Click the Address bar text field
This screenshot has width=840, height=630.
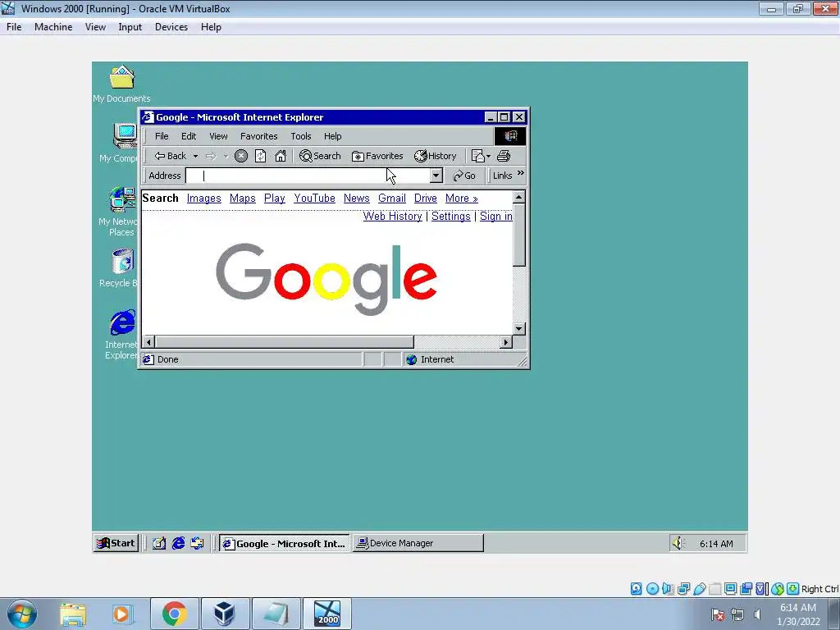coord(308,176)
